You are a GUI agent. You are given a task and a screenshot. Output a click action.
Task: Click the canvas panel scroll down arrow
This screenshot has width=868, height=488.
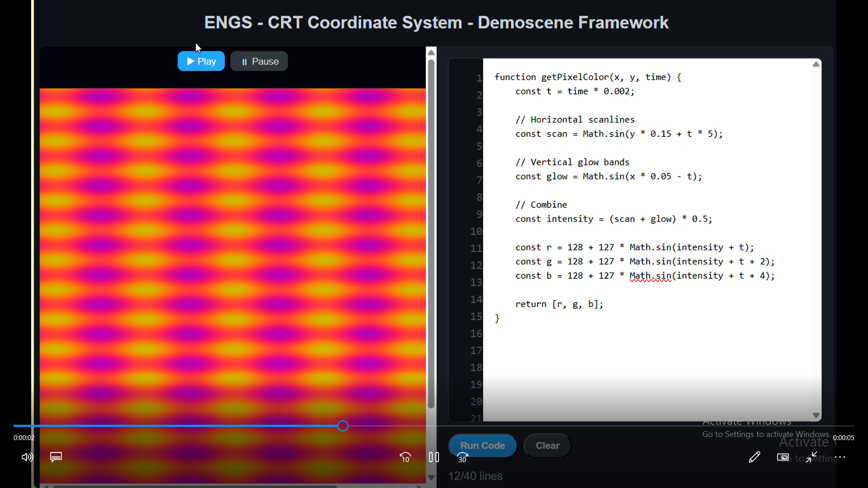(x=431, y=478)
